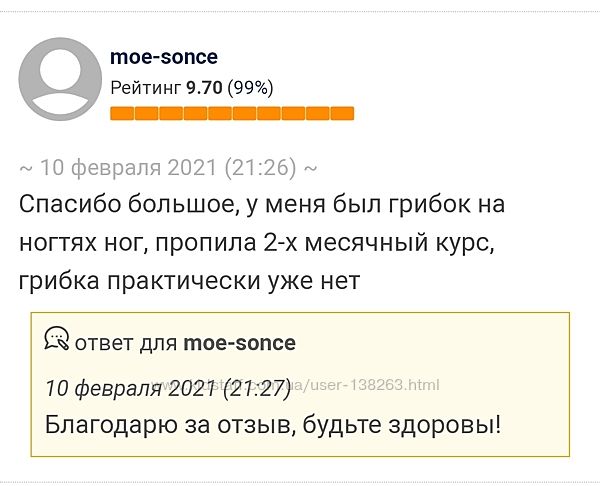Image resolution: width=600 pixels, height=486 pixels.
Task: Click the last segment of orange rating bar
Action: [x=342, y=113]
